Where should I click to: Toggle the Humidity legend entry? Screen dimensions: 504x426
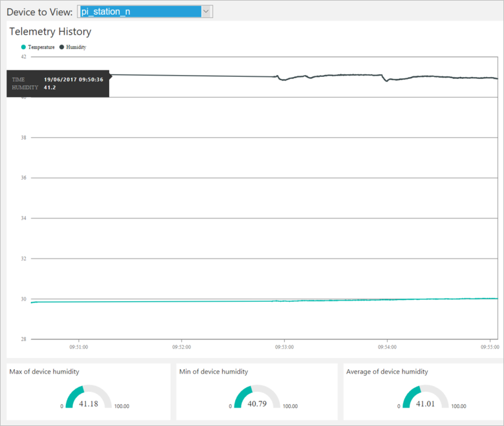tap(76, 47)
